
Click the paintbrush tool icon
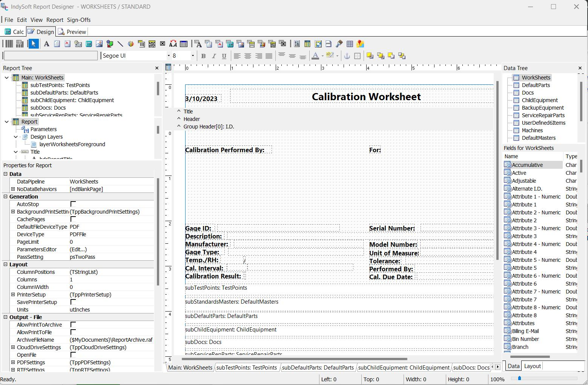pos(339,44)
